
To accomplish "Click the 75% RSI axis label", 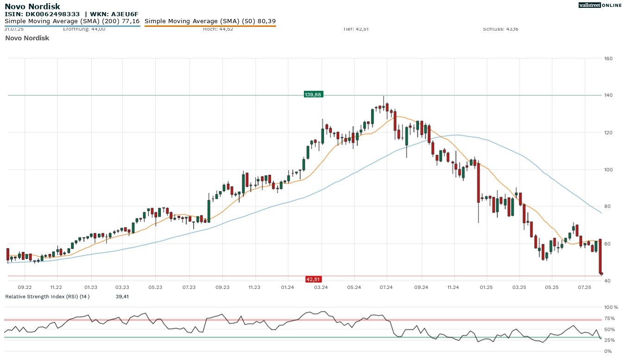I will (609, 319).
